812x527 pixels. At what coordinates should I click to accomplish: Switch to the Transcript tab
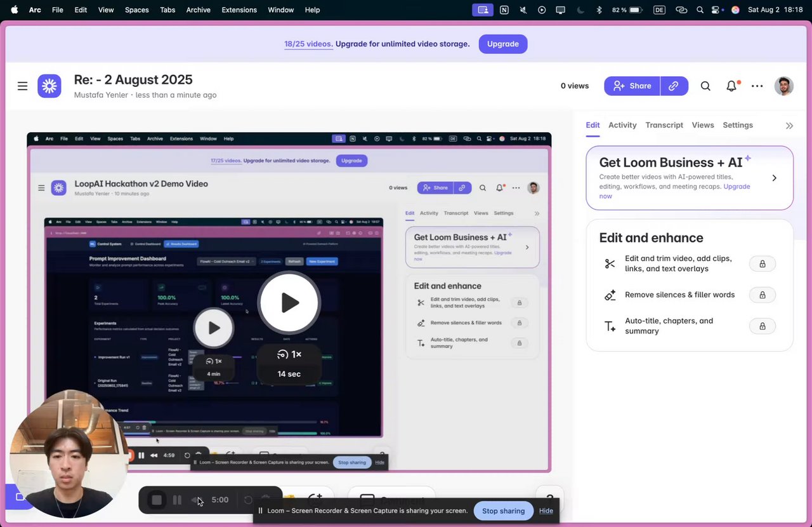pos(664,125)
